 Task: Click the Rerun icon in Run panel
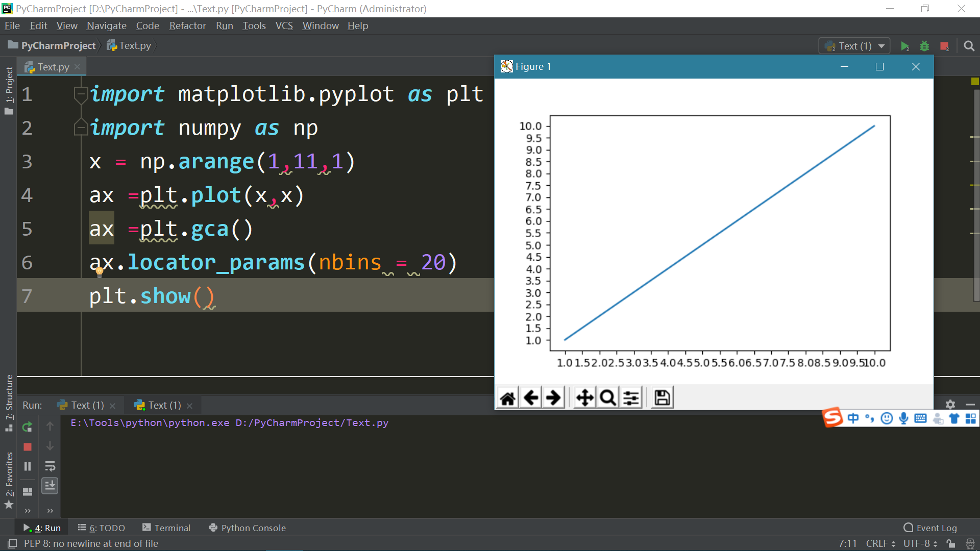28,427
